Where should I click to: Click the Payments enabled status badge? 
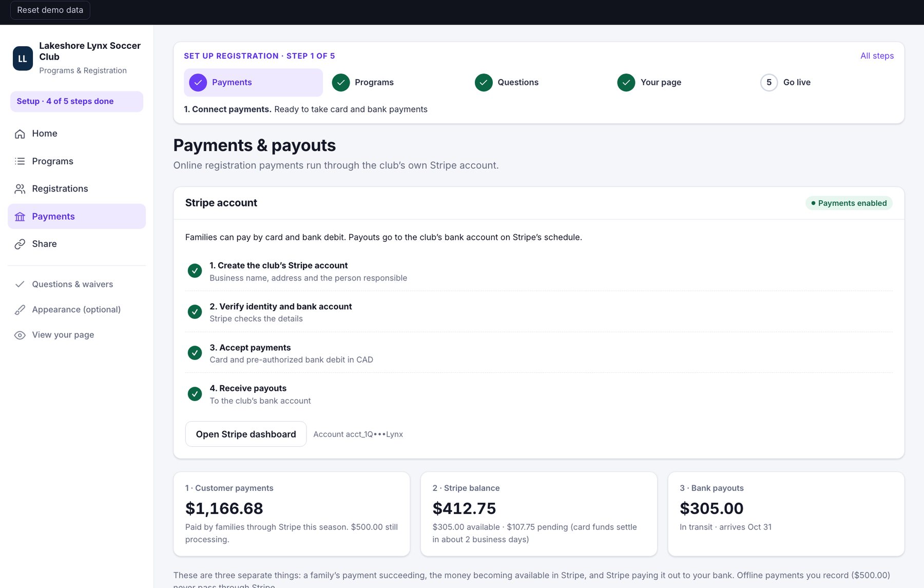pos(849,203)
